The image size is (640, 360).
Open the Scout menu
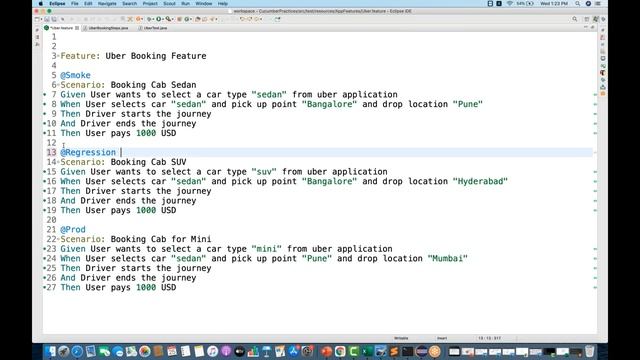pyautogui.click(x=169, y=4)
